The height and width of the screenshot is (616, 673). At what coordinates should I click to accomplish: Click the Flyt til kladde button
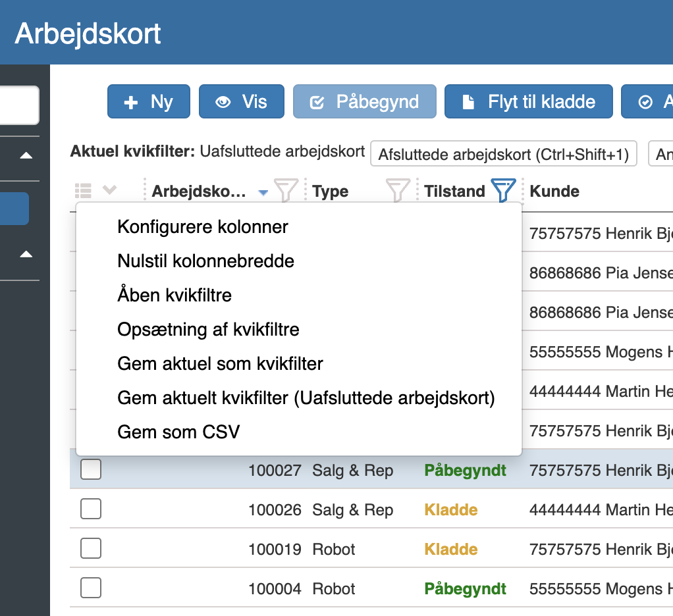pyautogui.click(x=528, y=101)
